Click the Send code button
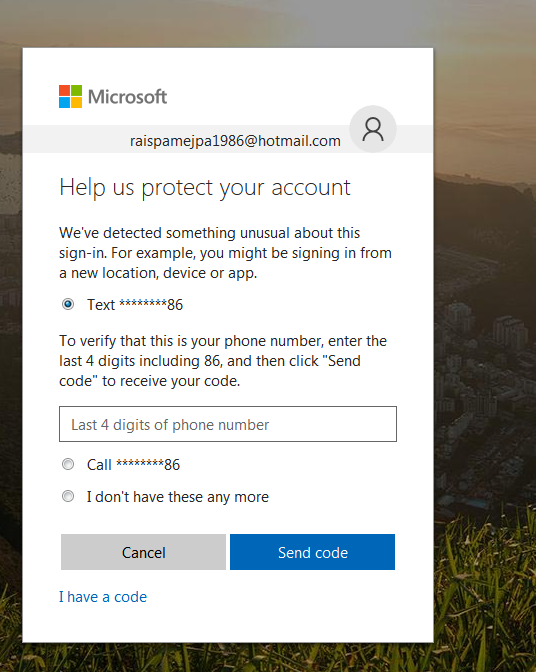The height and width of the screenshot is (672, 536). [312, 552]
